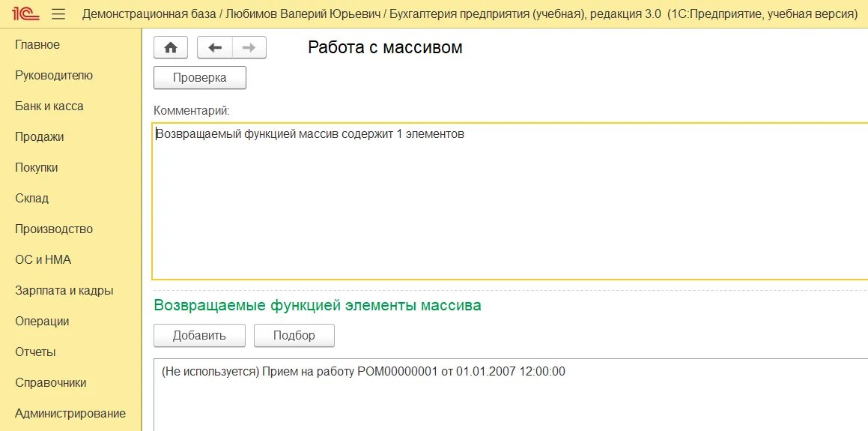Open the Отчеты section
868x431 pixels.
click(x=35, y=352)
